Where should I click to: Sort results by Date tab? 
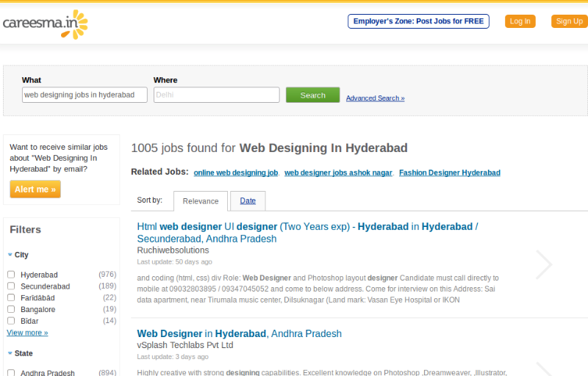click(248, 200)
